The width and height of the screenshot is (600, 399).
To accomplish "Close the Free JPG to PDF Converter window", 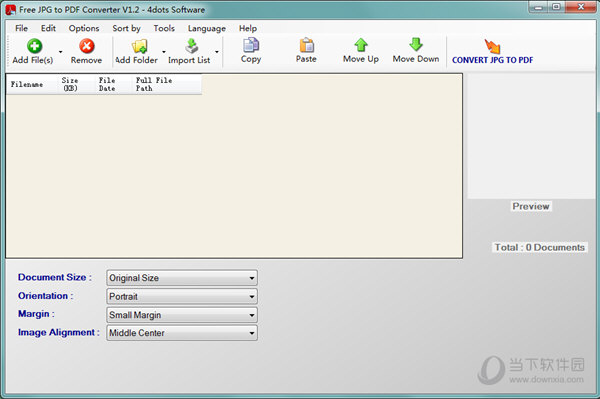I will (x=581, y=7).
